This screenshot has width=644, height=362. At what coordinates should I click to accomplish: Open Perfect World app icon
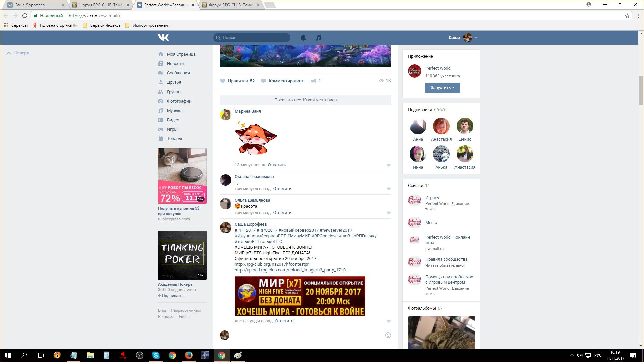coord(414,71)
